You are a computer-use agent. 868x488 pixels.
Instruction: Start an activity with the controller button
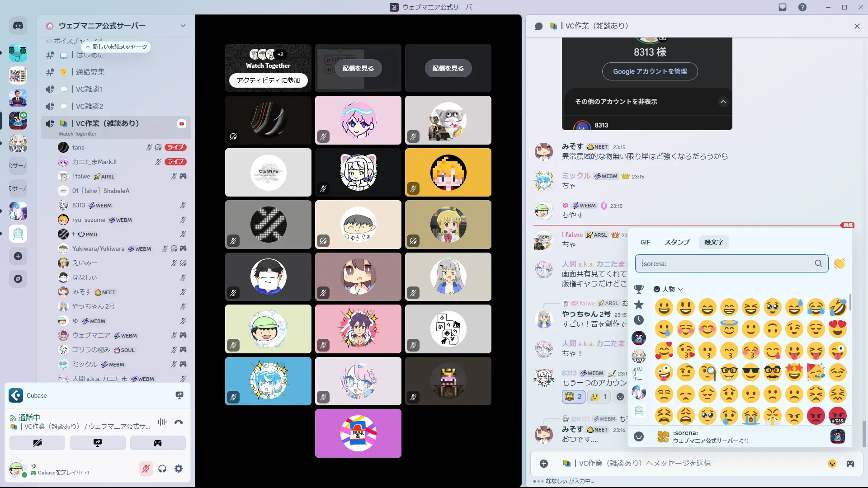pos(158,443)
